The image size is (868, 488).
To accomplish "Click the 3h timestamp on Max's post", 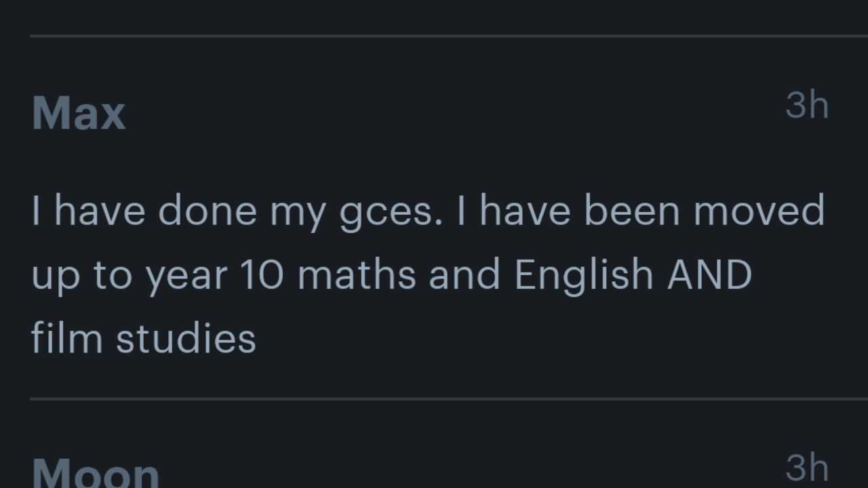I will pyautogui.click(x=807, y=106).
